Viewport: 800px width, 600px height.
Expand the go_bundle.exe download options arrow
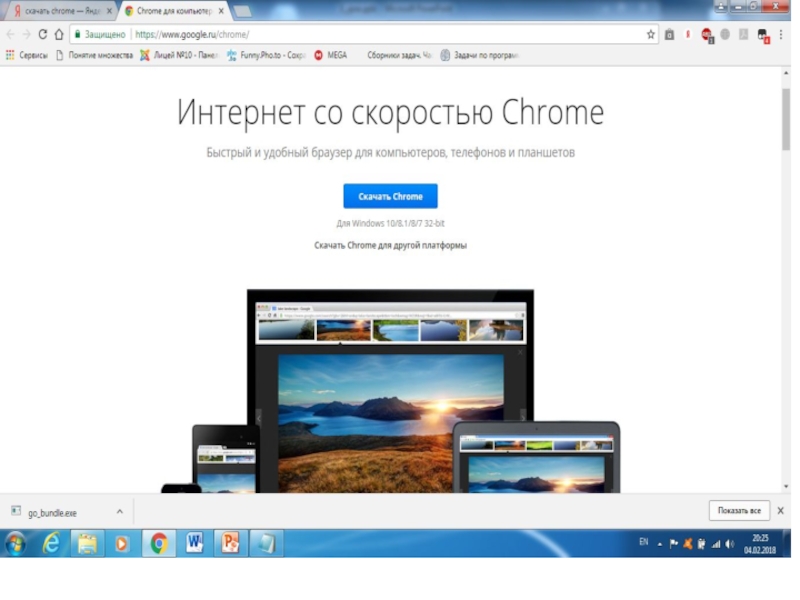(x=119, y=511)
